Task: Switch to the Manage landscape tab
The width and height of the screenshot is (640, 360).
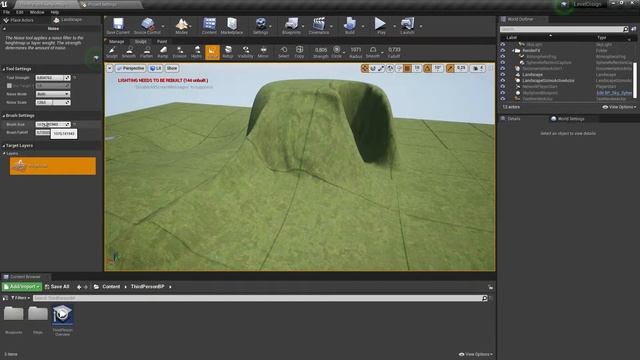Action: click(x=117, y=42)
